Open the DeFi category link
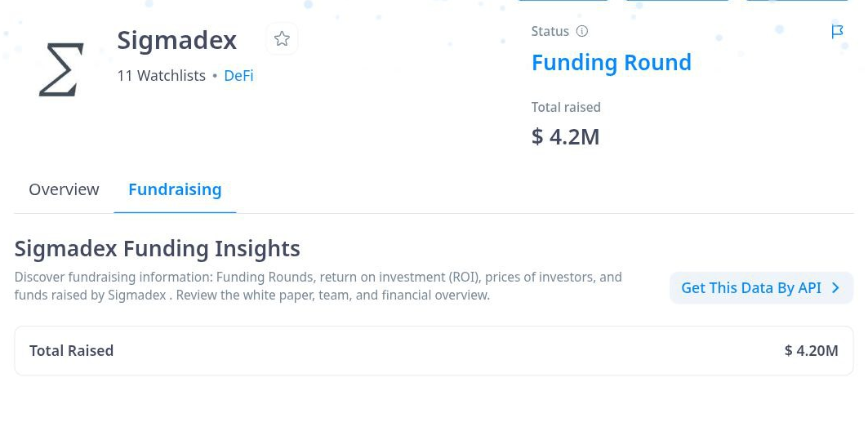This screenshot has height=431, width=868. coord(238,76)
